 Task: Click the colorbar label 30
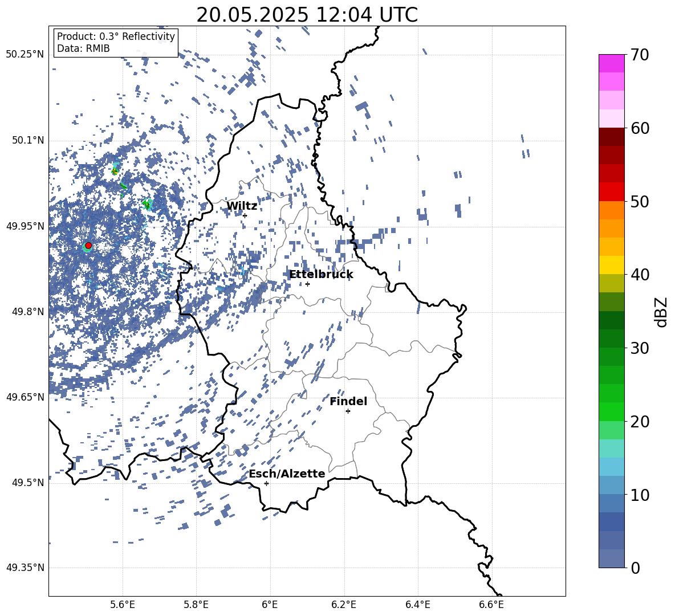(640, 348)
